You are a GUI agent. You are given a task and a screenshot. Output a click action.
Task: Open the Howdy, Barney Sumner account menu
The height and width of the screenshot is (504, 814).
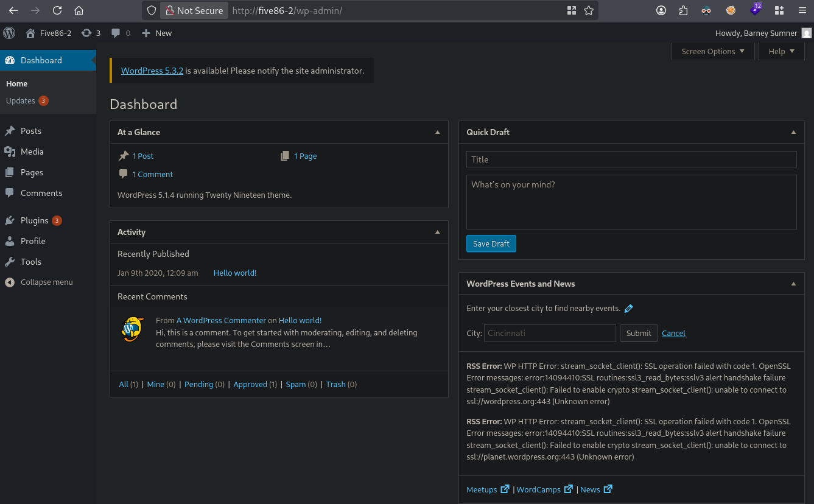click(x=763, y=33)
